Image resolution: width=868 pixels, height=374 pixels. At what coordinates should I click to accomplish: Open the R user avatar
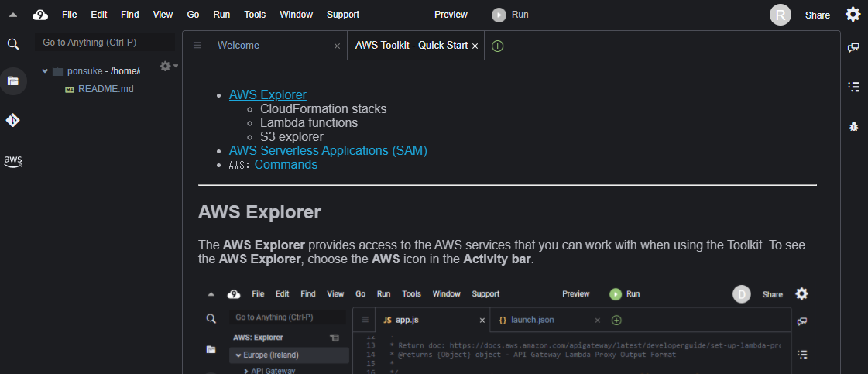pyautogui.click(x=781, y=15)
